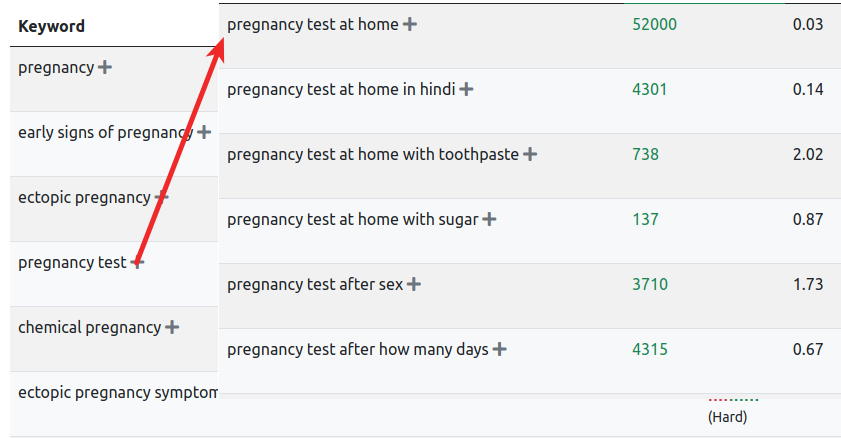Expand the 'pregnancy test' keyword plus icon
This screenshot has height=438, width=841.
click(138, 262)
